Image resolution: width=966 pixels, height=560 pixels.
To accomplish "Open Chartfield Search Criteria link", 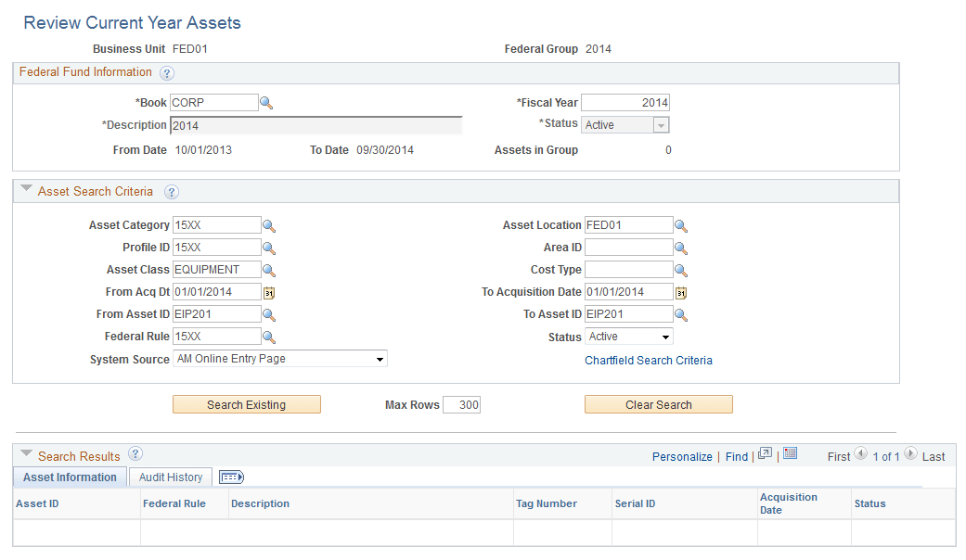I will click(648, 360).
